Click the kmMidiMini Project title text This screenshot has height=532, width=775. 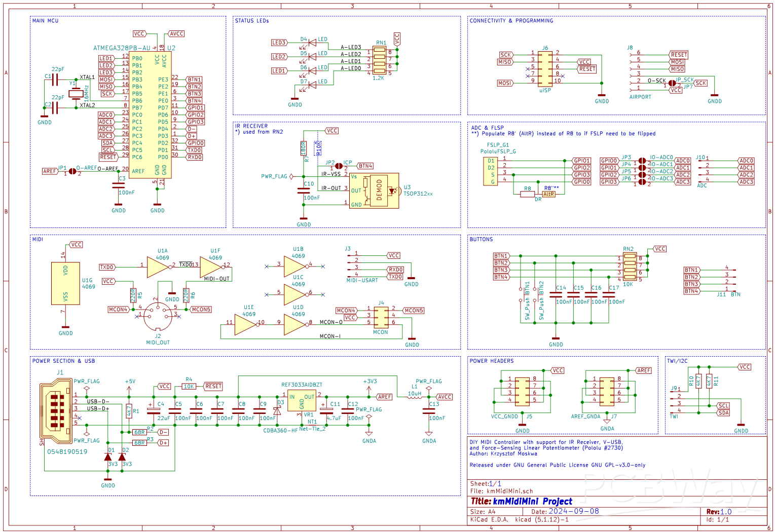pos(532,501)
